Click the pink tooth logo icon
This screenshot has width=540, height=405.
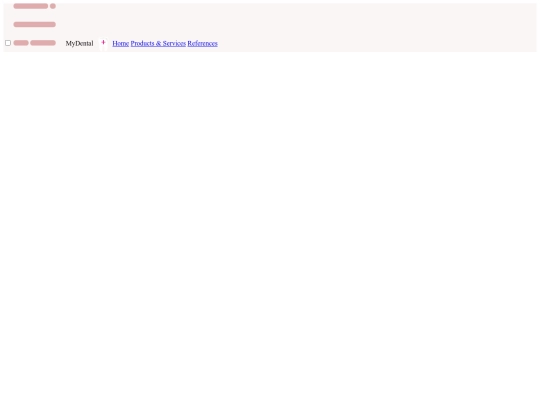tap(103, 43)
